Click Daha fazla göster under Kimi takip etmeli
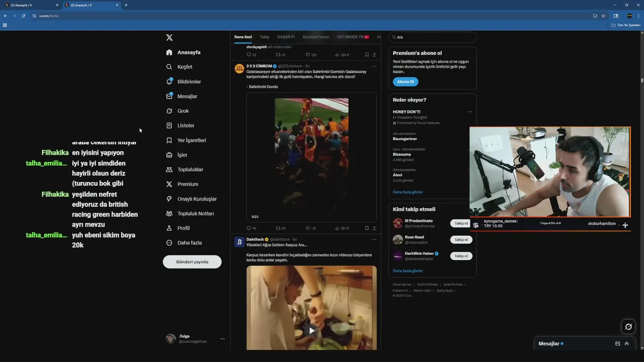 pos(408,271)
